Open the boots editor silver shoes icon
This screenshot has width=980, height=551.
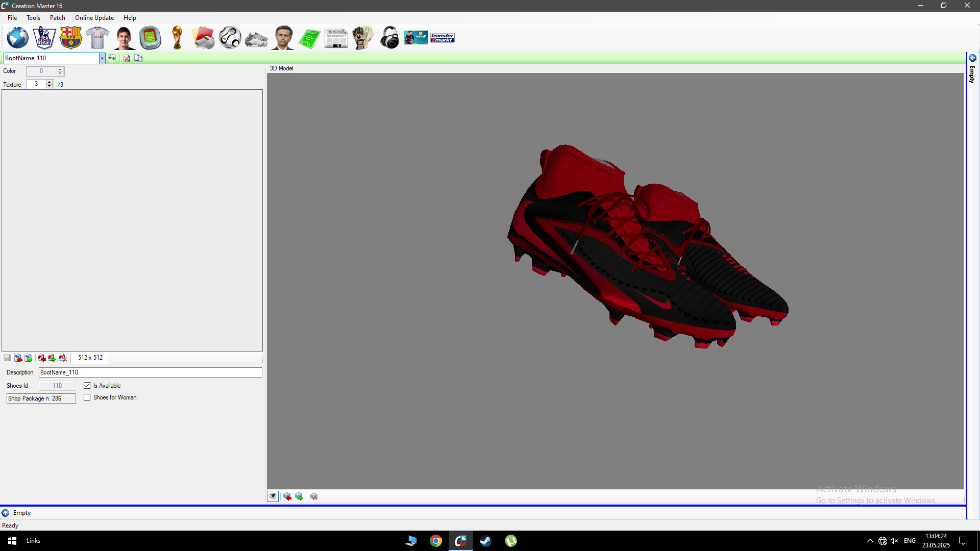click(257, 39)
